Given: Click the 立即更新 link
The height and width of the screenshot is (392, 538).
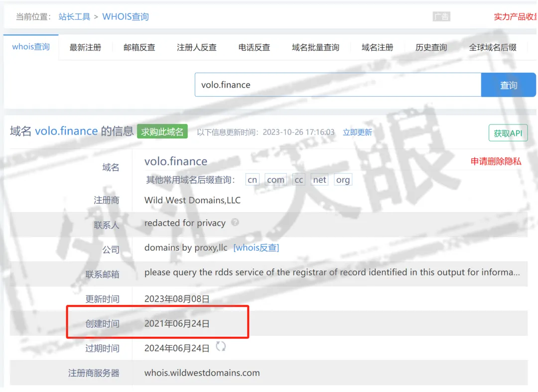Looking at the screenshot, I should coord(357,132).
